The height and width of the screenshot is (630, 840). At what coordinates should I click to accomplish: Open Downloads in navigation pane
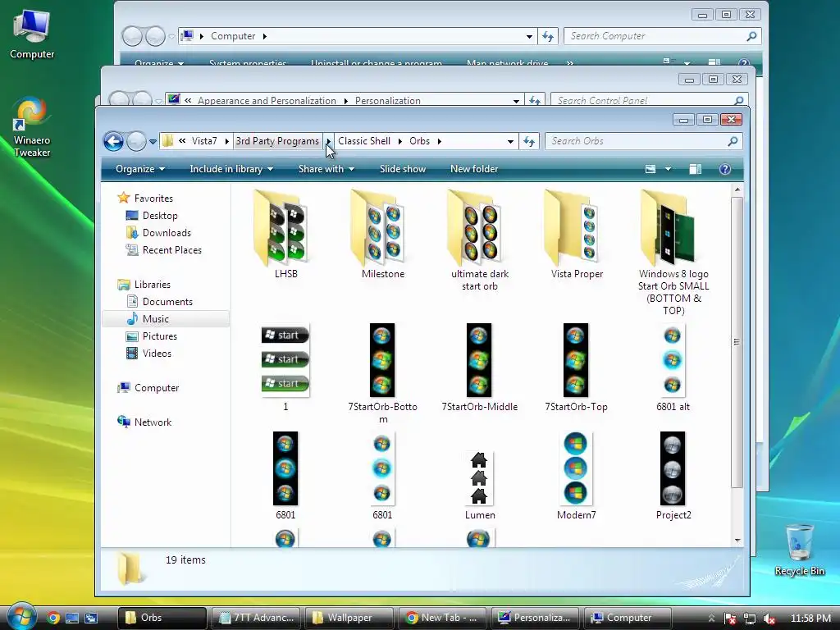pos(167,232)
